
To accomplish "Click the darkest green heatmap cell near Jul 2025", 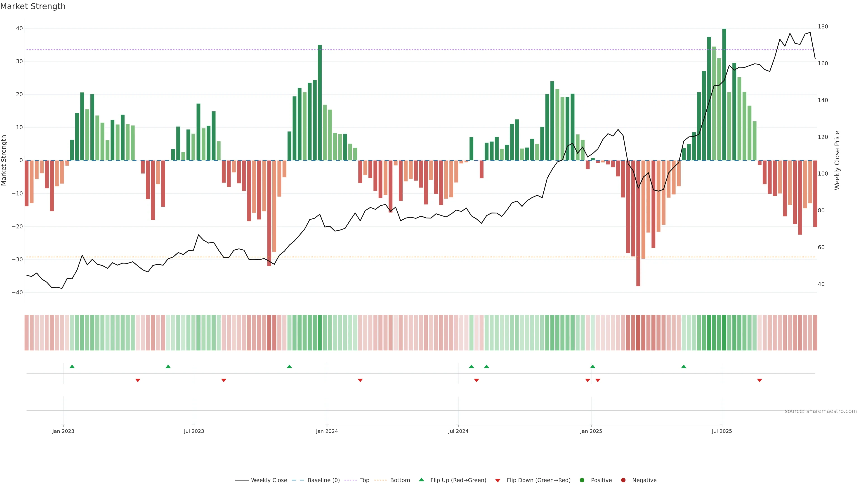I will (x=724, y=333).
